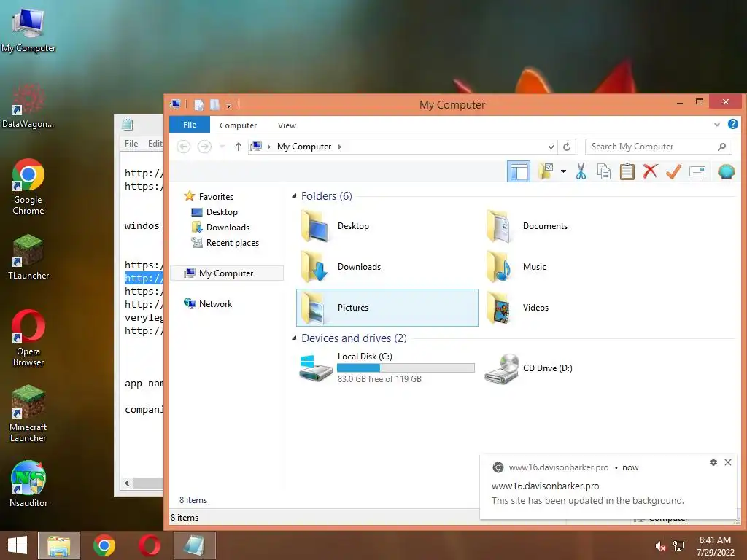
Task: Open the recent locations dropdown arrow
Action: [x=222, y=147]
